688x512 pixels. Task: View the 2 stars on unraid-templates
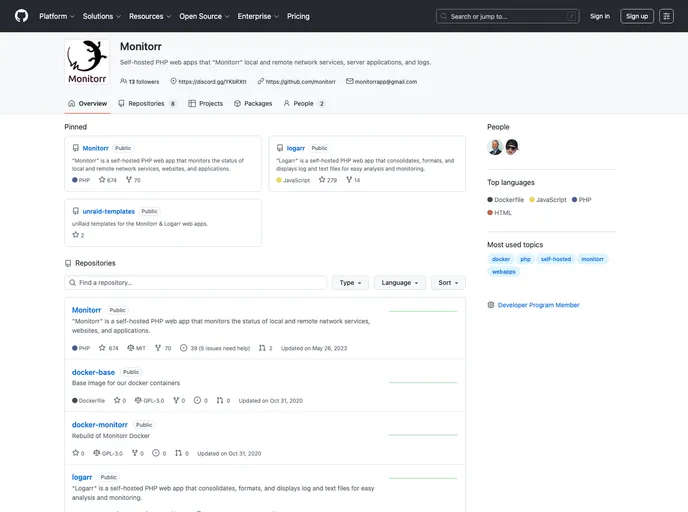point(78,235)
